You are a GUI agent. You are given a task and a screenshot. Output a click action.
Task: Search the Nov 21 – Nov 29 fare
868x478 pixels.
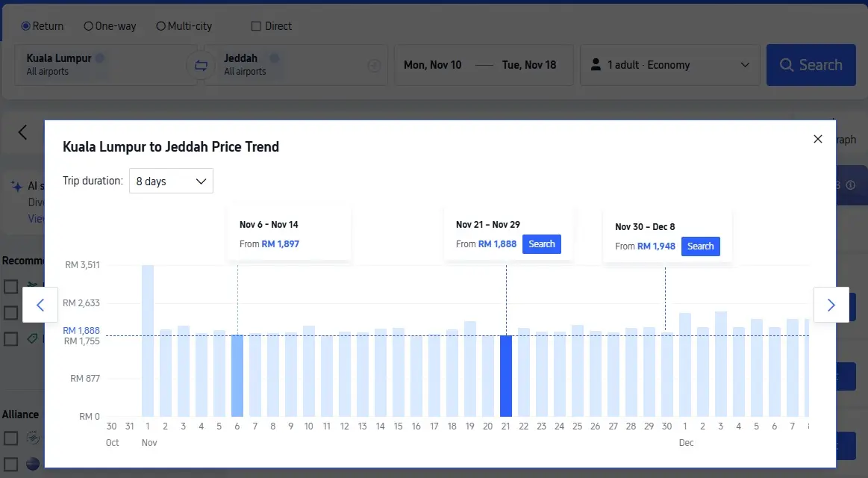click(x=542, y=244)
